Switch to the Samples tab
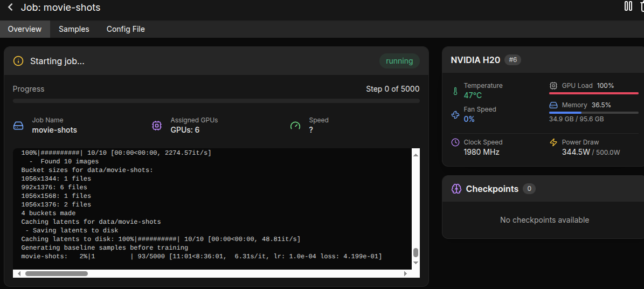Image resolution: width=644 pixels, height=289 pixels. point(74,29)
